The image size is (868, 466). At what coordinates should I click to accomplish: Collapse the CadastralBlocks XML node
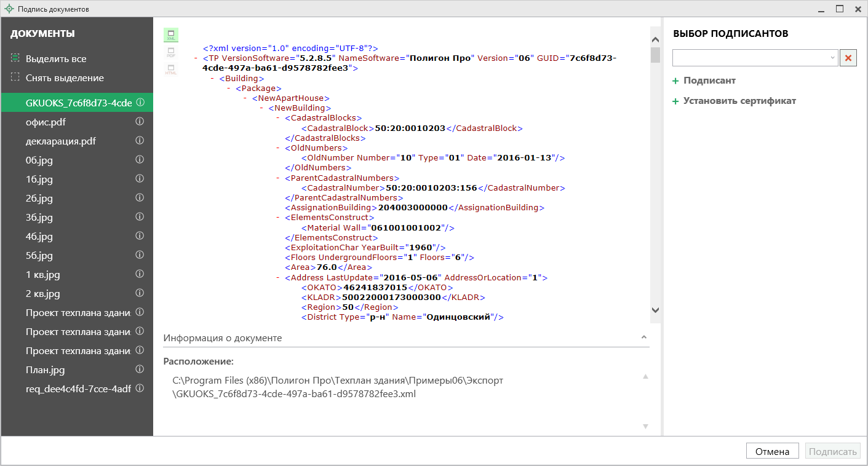(x=279, y=118)
